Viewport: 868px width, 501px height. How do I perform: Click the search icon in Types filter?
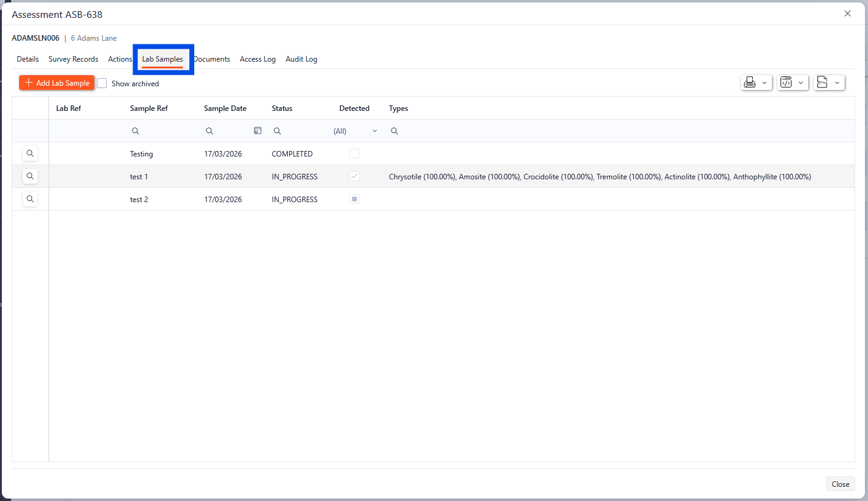point(395,131)
